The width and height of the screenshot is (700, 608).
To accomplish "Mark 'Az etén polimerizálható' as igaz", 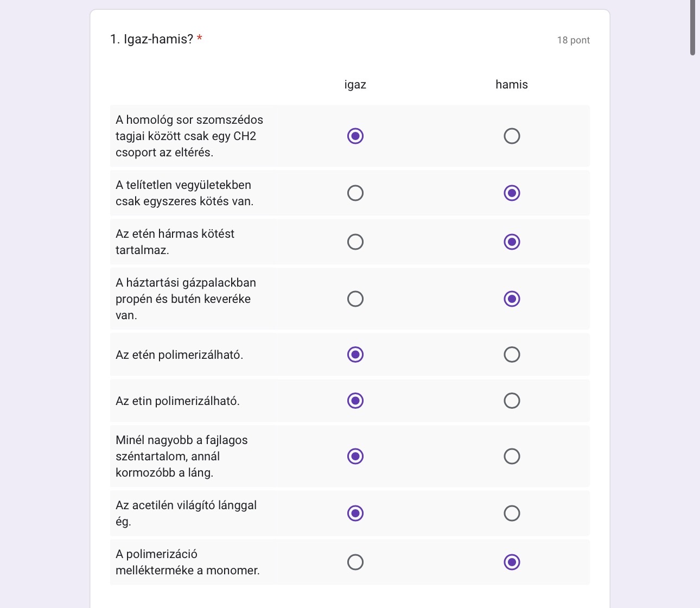I will click(355, 354).
